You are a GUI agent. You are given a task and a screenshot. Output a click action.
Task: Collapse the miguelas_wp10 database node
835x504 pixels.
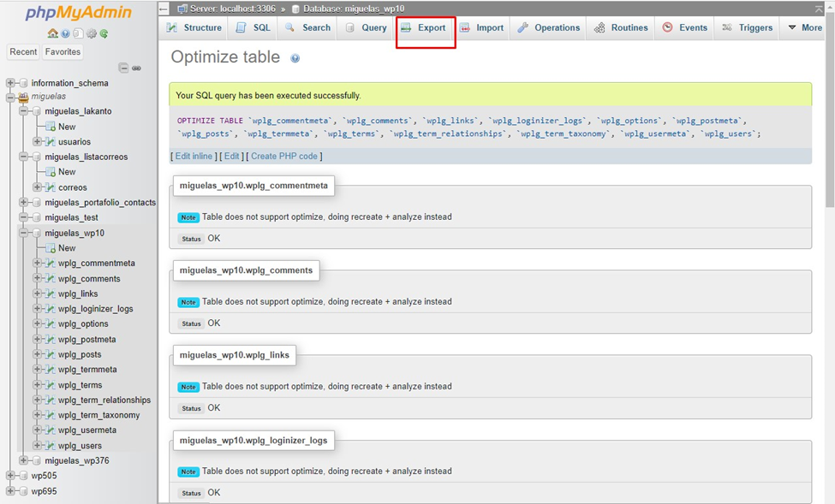23,233
